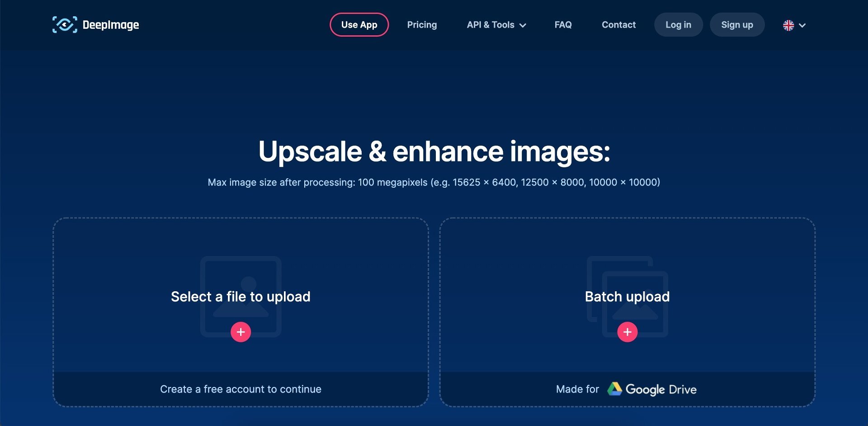Open the FAQ page
Screen dimensions: 868x426
pyautogui.click(x=563, y=25)
